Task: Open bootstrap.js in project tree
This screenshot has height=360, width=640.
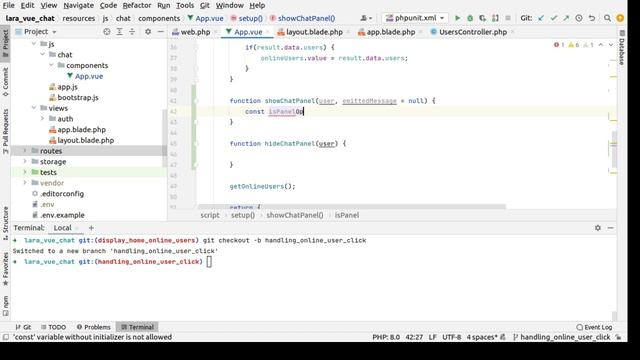Action: pos(78,97)
